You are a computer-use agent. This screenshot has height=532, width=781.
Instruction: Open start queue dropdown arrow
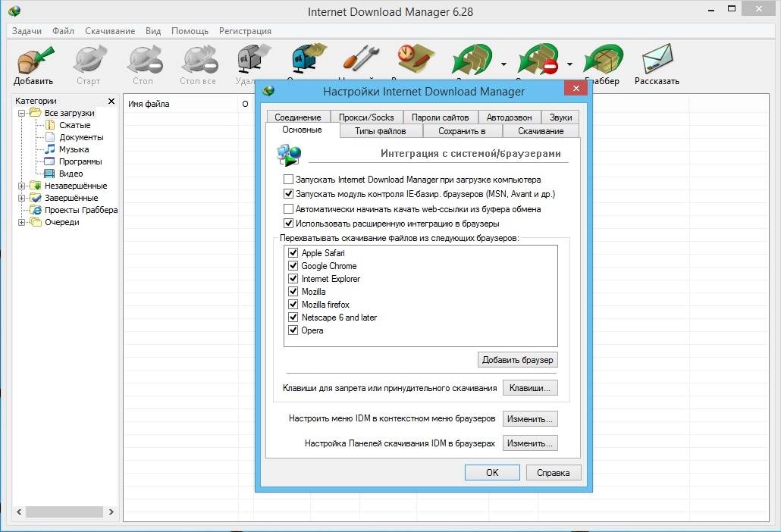(503, 64)
